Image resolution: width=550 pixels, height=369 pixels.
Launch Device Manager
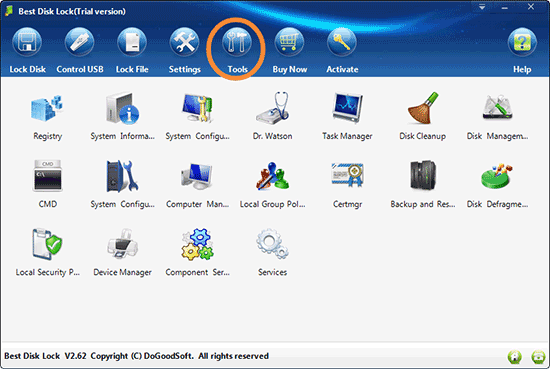(x=122, y=253)
